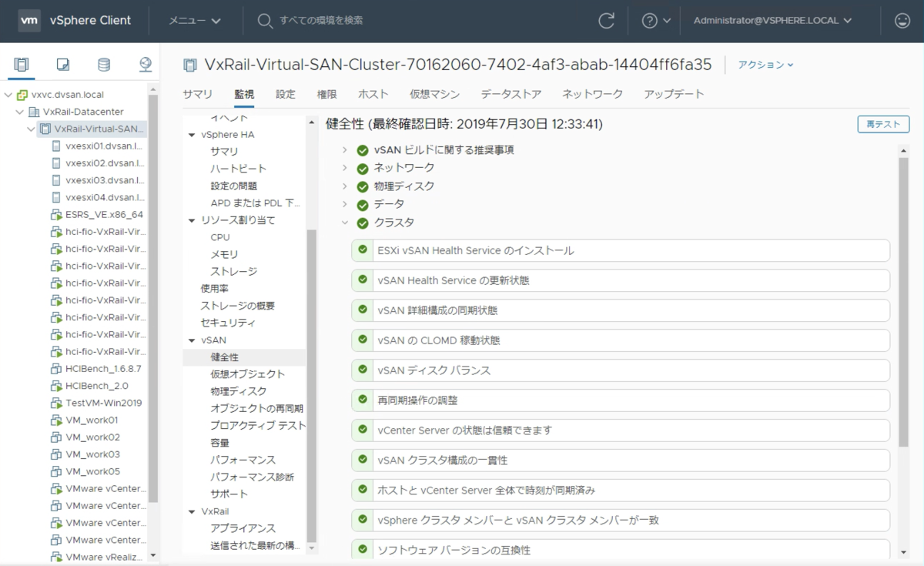
Task: Click the refresh icon in top bar
Action: tap(607, 21)
